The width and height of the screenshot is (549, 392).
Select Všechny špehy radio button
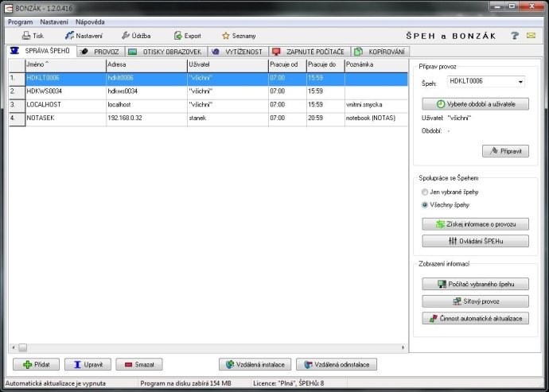pyautogui.click(x=425, y=205)
